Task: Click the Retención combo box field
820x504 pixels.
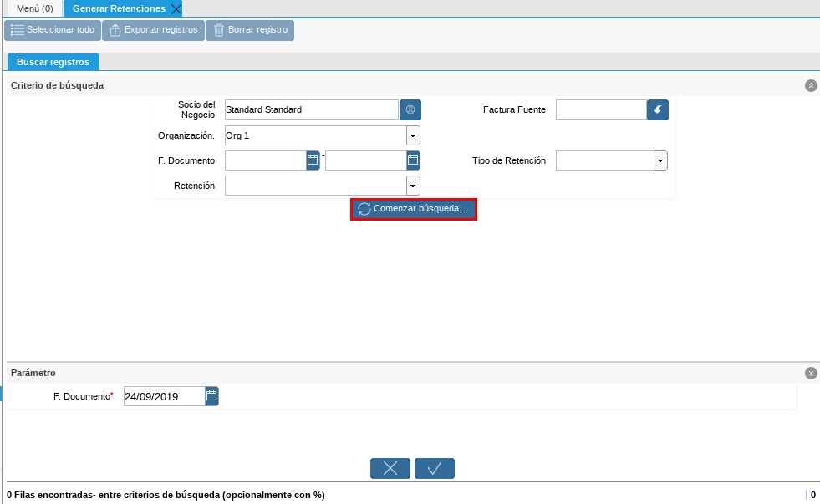Action: click(316, 186)
